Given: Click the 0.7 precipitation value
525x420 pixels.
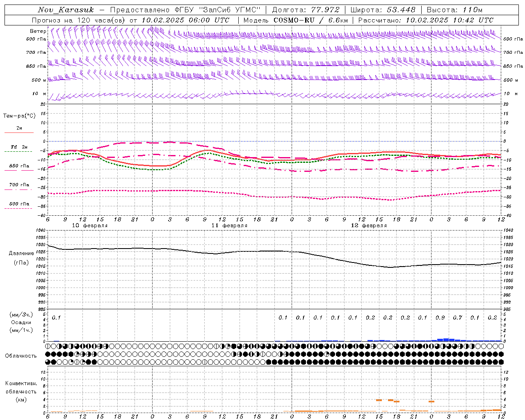Looking at the screenshot, I should tap(457, 317).
